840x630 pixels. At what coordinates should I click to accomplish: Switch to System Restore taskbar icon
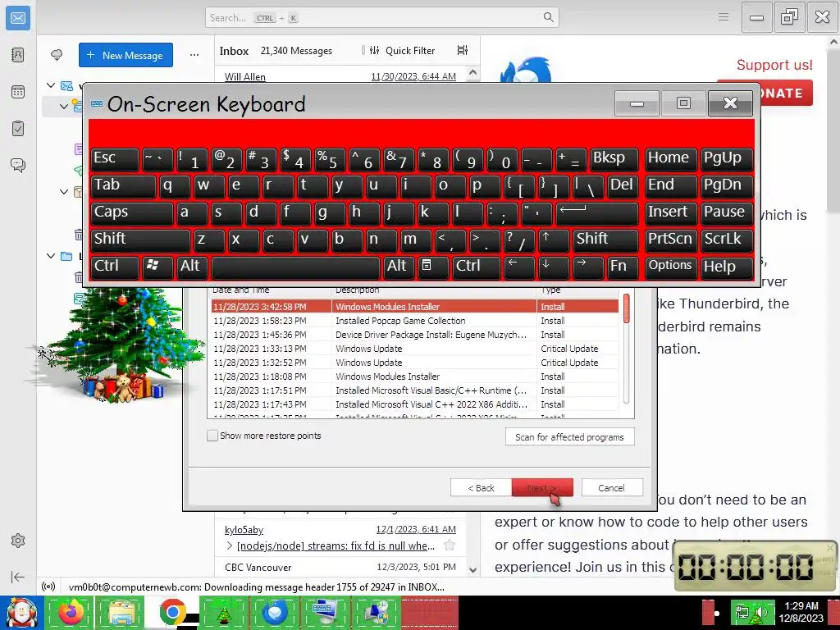(376, 613)
